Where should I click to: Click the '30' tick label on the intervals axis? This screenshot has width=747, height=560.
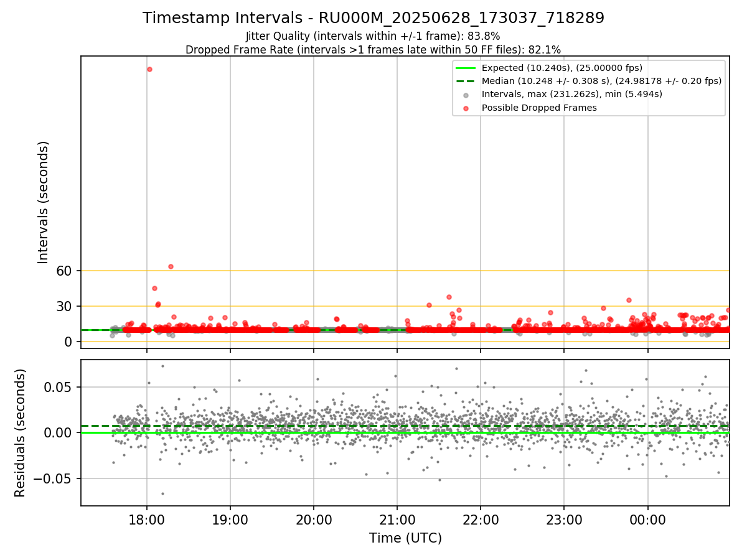[x=65, y=306]
